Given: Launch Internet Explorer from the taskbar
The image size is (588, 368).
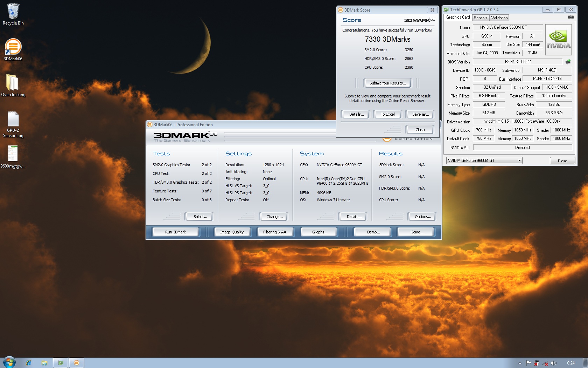Looking at the screenshot, I should click(x=29, y=363).
